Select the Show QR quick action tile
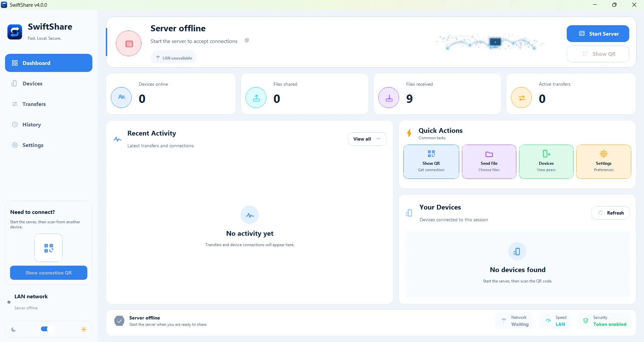The width and height of the screenshot is (644, 342). [431, 162]
